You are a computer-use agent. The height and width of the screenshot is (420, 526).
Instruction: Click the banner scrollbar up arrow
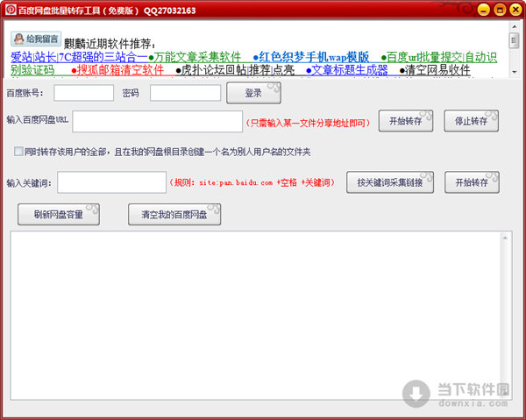tap(514, 26)
